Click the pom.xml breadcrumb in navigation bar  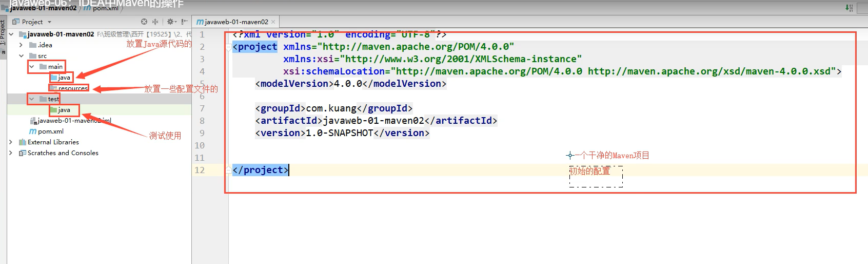click(106, 8)
